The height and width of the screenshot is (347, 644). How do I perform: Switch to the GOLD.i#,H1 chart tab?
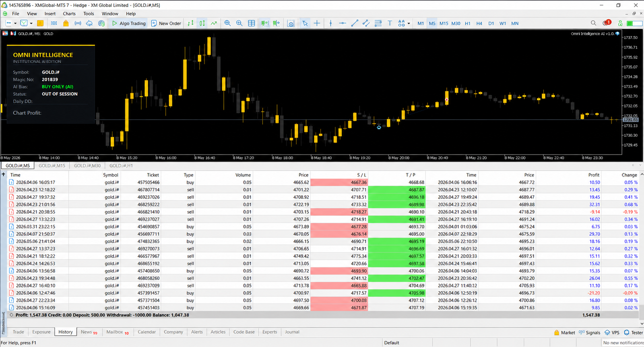click(x=121, y=166)
